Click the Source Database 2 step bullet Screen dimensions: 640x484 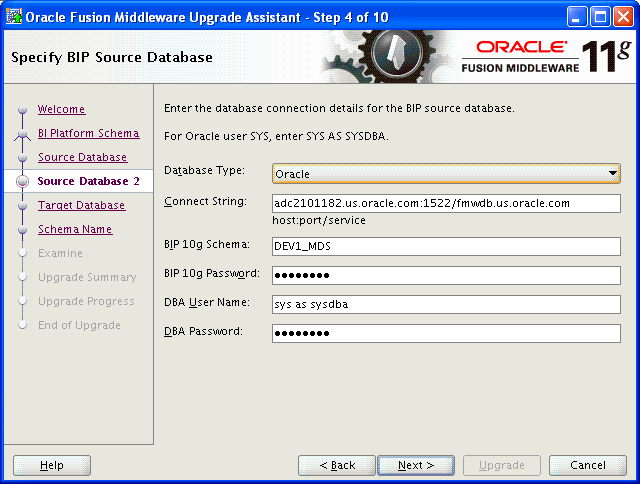22,181
